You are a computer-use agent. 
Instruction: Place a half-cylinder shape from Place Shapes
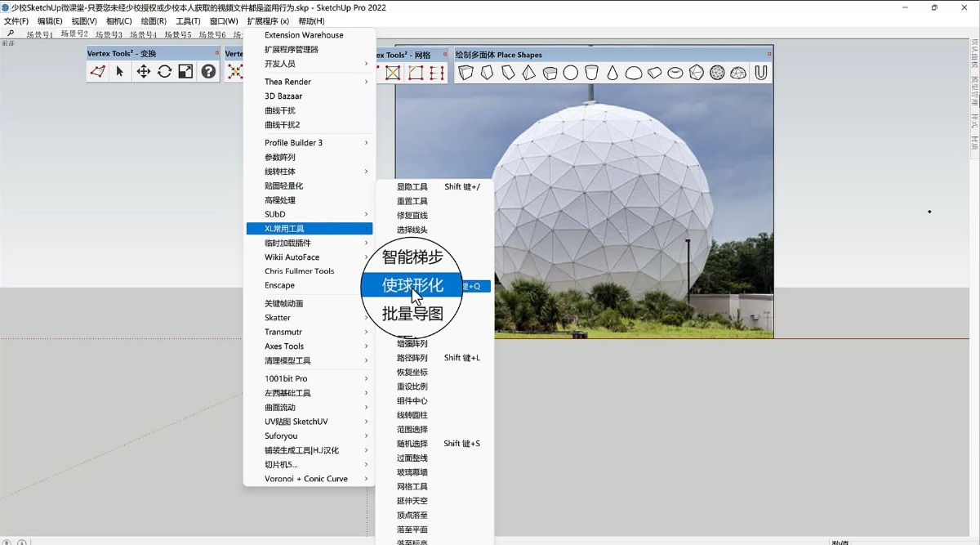(654, 73)
